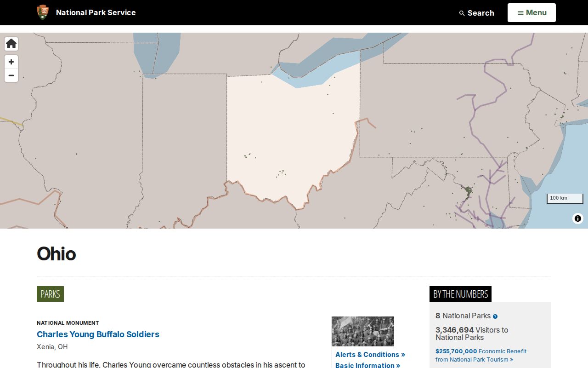Viewport: 588px width, 368px height.
Task: Open Basic Information link
Action: 367,365
